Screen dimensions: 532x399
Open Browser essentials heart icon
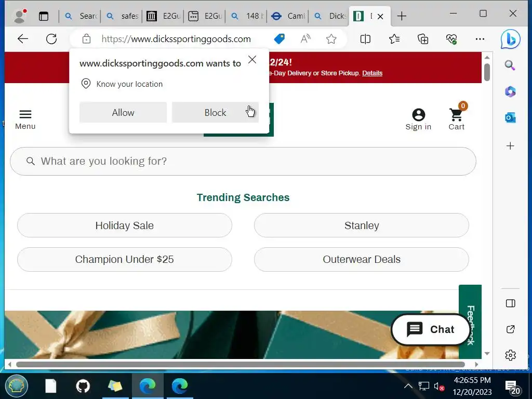[x=451, y=39]
